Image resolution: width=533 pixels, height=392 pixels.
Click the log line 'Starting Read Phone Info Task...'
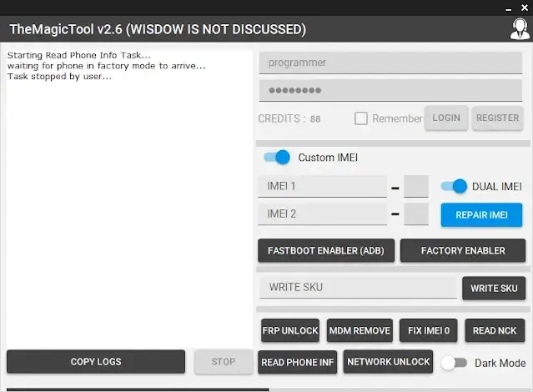click(x=79, y=55)
